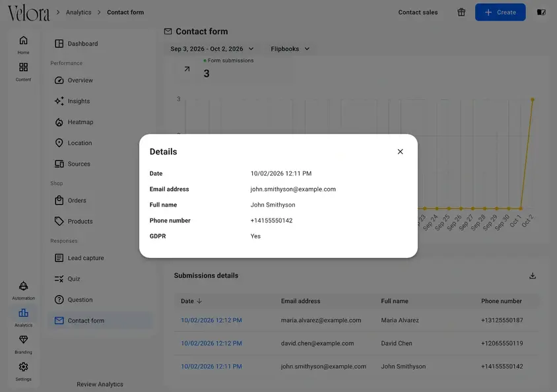Click the Heatmap flame icon
Image resolution: width=557 pixels, height=392 pixels.
(59, 122)
